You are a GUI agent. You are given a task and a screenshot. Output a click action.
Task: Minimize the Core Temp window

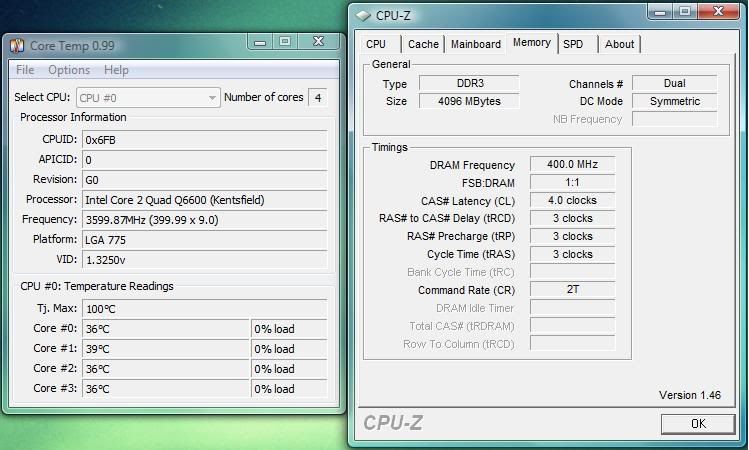coord(260,42)
